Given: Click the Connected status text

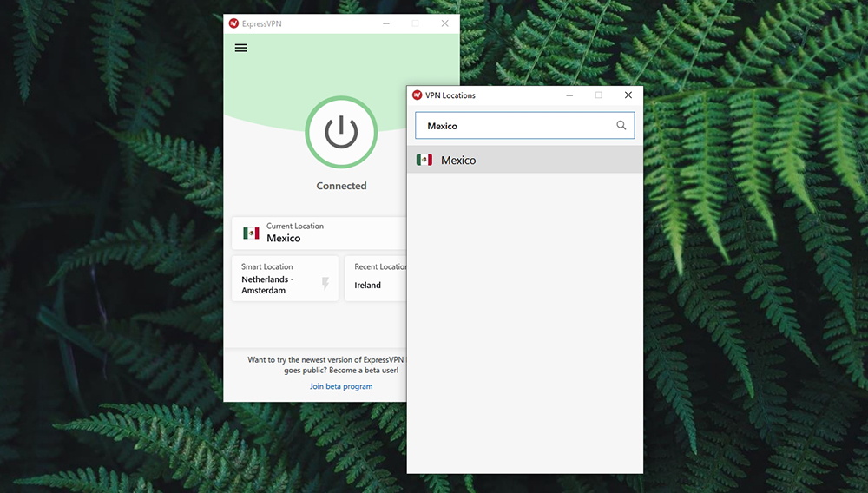Looking at the screenshot, I should 341,186.
